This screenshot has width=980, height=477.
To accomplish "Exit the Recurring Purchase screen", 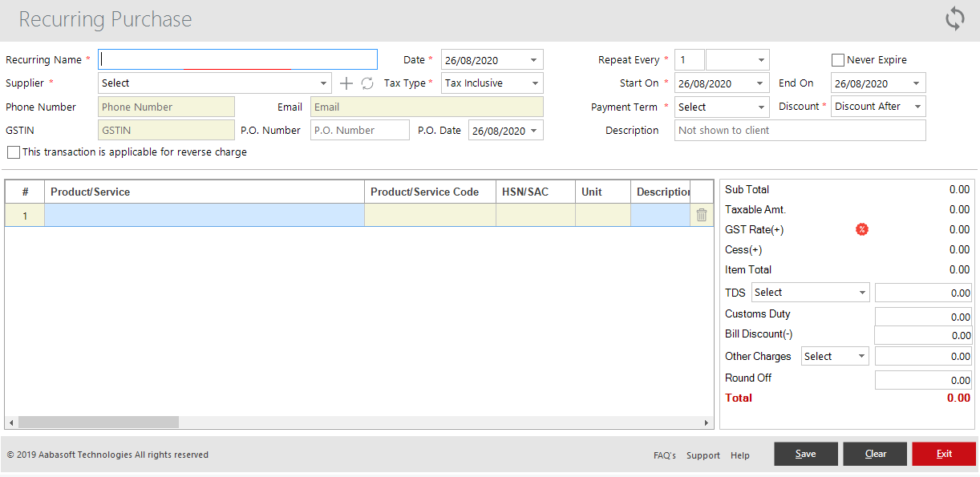I will [x=944, y=454].
